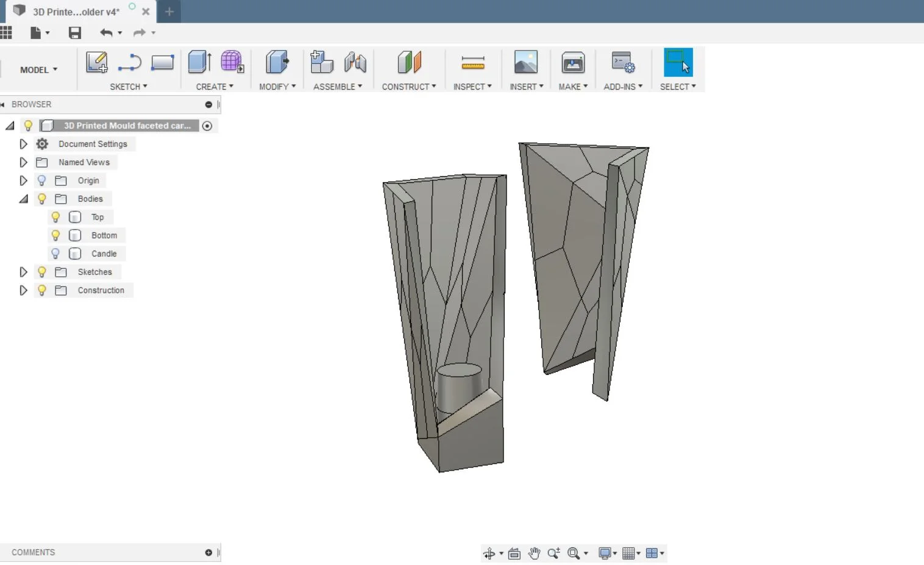
Task: Open the Create Sketch tool
Action: pyautogui.click(x=96, y=62)
